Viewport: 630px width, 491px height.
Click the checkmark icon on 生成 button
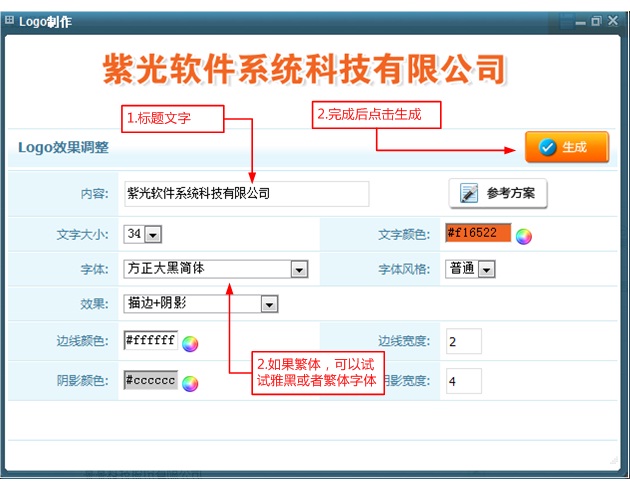click(547, 147)
